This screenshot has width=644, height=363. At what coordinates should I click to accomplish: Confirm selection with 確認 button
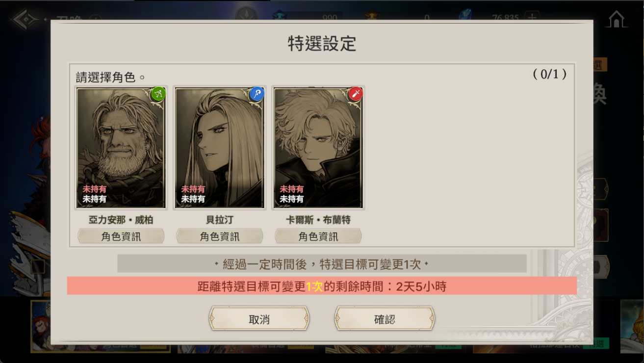tap(385, 319)
